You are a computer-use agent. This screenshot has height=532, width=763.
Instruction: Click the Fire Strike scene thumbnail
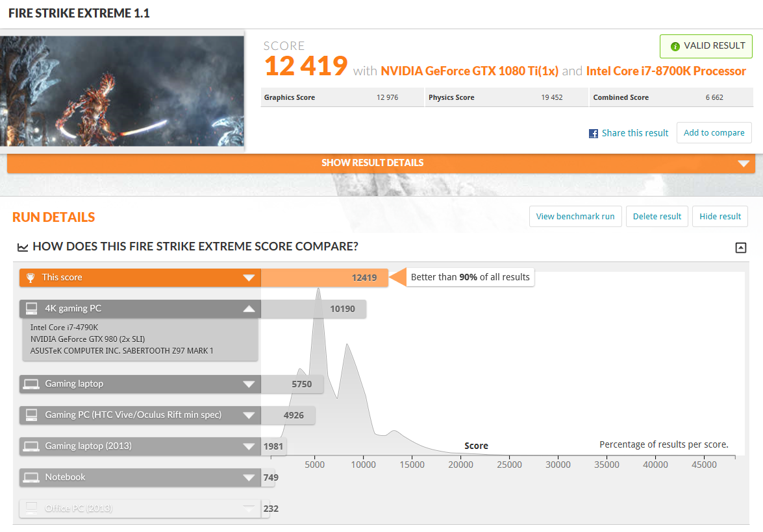point(121,91)
